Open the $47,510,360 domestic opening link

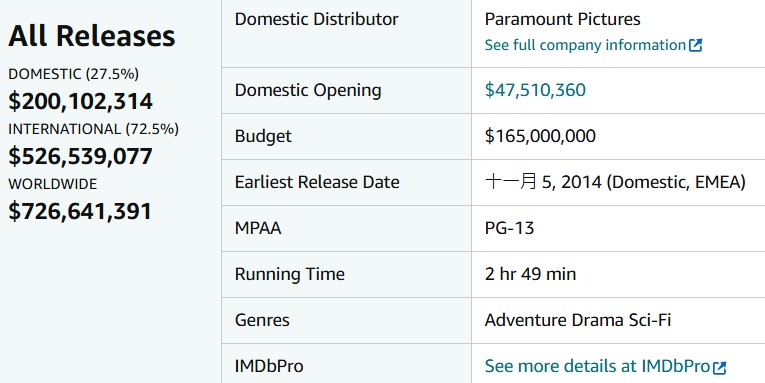[x=535, y=90]
